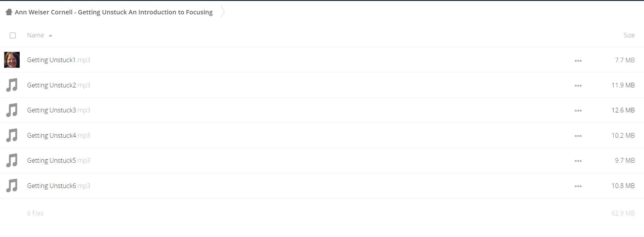Viewport: 644px width, 237px height.
Task: Click the portrait thumbnail of Getting Unstuck1
Action: (12, 60)
